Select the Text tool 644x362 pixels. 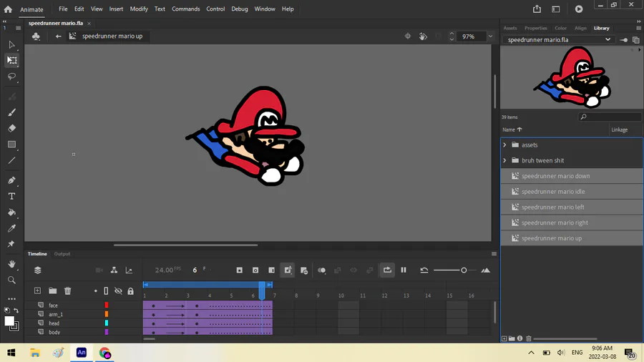[11, 196]
